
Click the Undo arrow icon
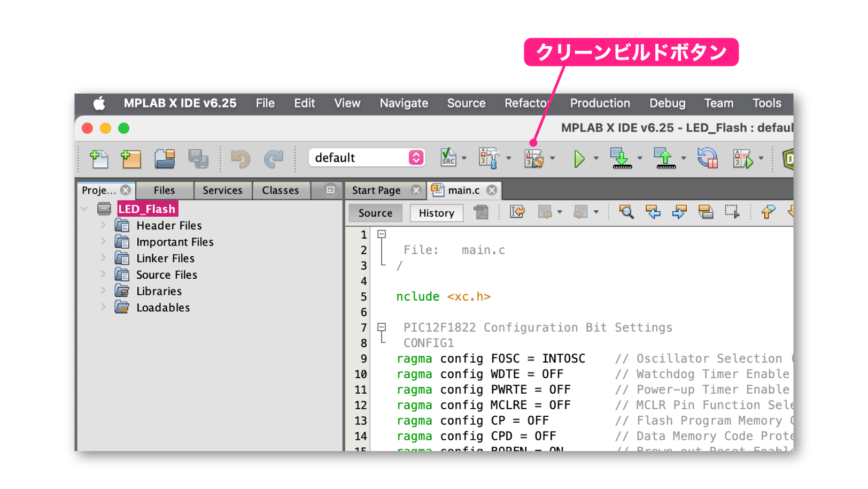point(240,158)
